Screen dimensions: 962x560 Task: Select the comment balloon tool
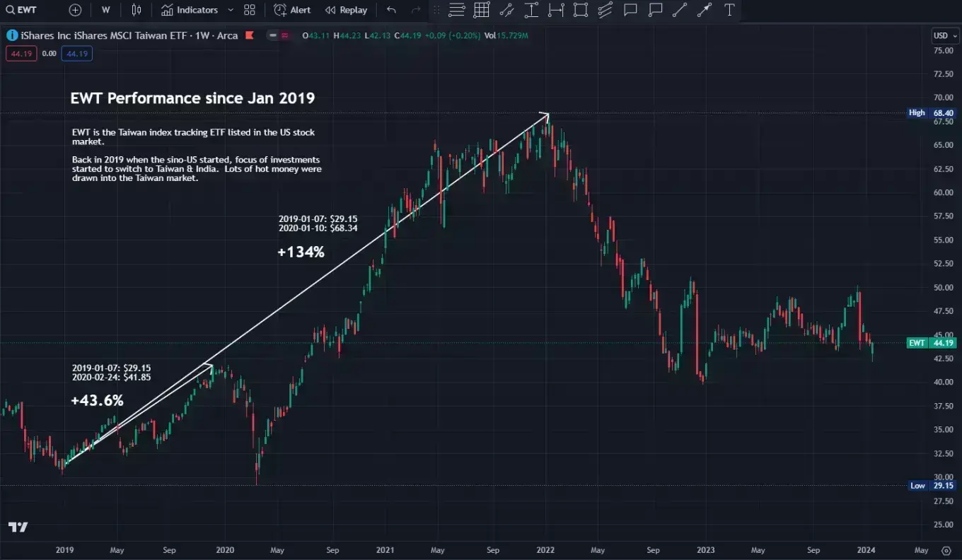point(655,10)
